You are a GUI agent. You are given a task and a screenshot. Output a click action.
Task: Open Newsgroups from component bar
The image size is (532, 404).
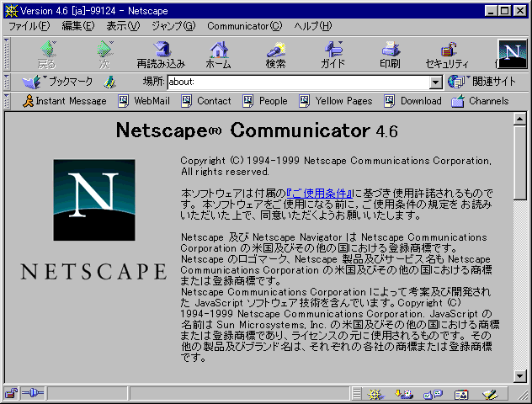(x=433, y=394)
